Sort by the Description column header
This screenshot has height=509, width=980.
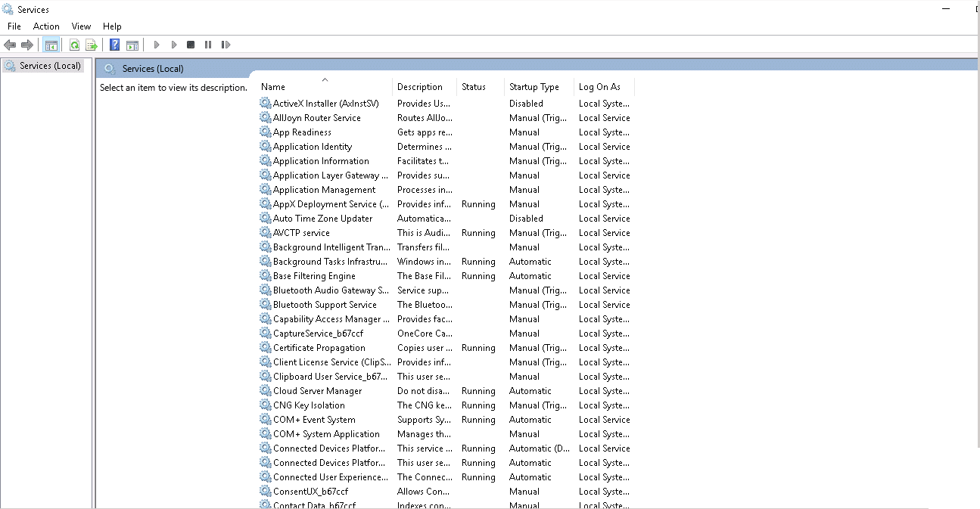point(425,87)
